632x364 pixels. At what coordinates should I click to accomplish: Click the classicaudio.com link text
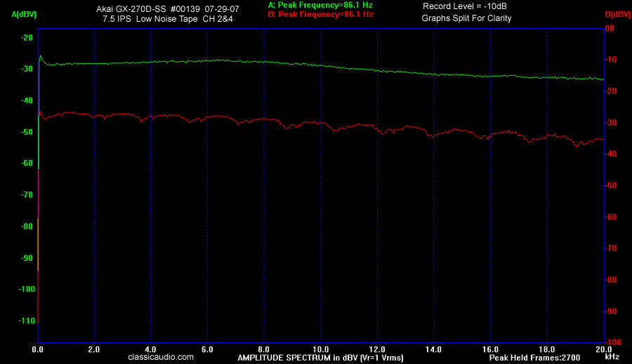[161, 357]
